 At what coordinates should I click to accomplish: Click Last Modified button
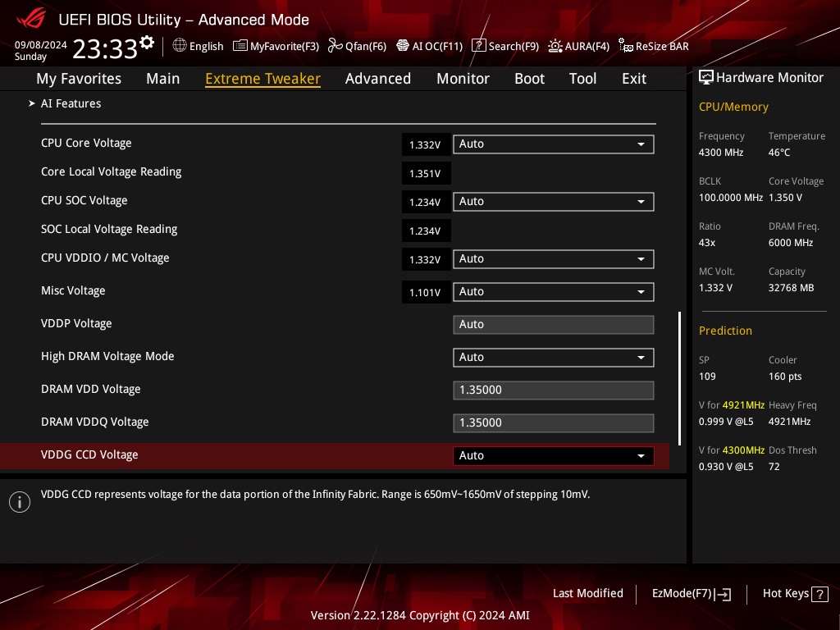587,594
